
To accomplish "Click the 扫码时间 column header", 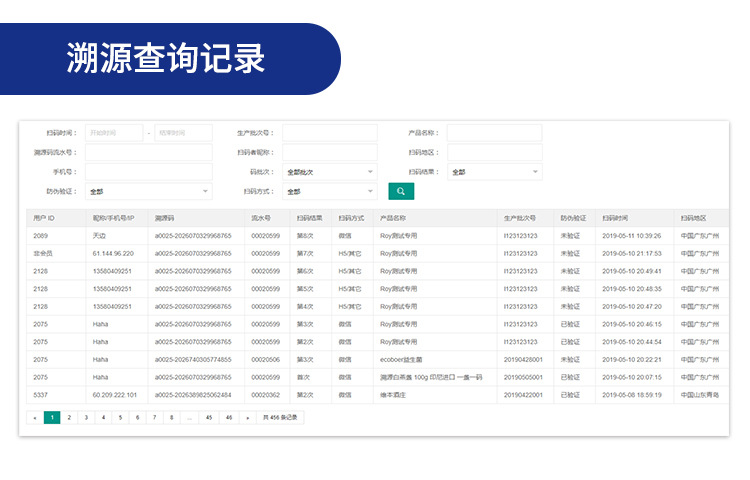I will tap(615, 218).
